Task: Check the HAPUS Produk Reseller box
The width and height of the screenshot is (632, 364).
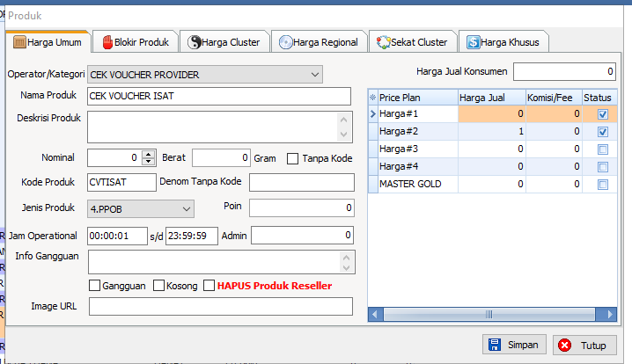Action: pyautogui.click(x=209, y=286)
